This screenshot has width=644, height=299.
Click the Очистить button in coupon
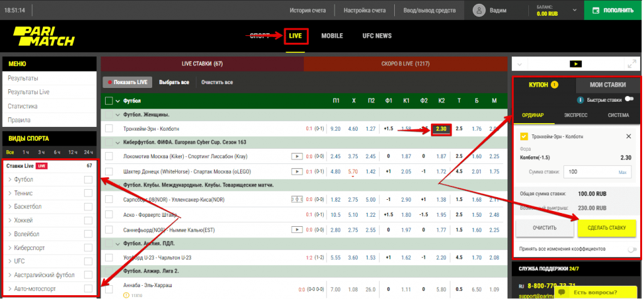click(x=545, y=228)
